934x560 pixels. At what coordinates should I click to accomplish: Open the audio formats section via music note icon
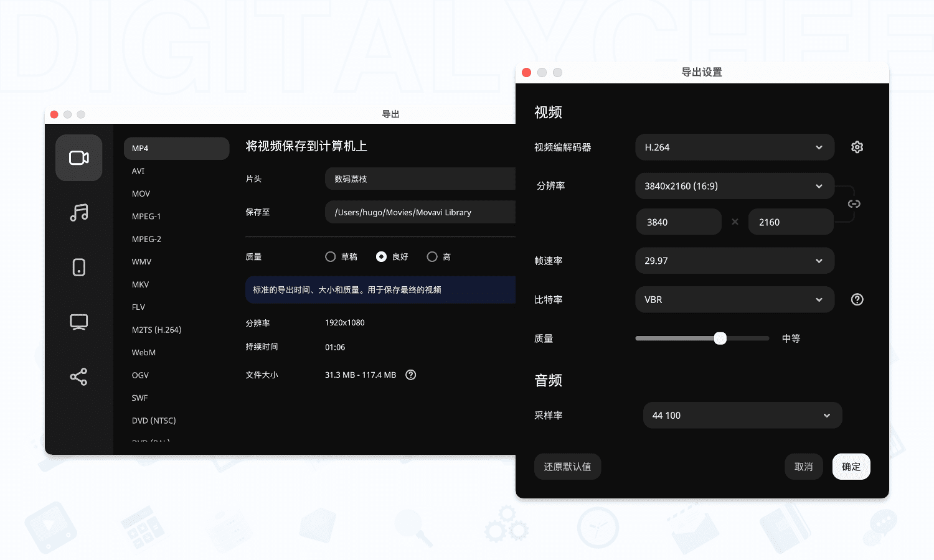point(78,212)
